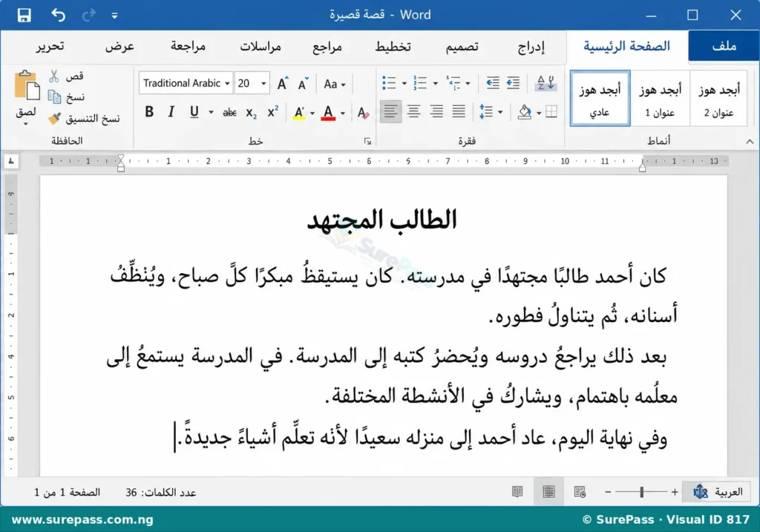Viewport: 760px width, 532px height.
Task: Open the مراجعة ribbon tab
Action: pos(188,47)
